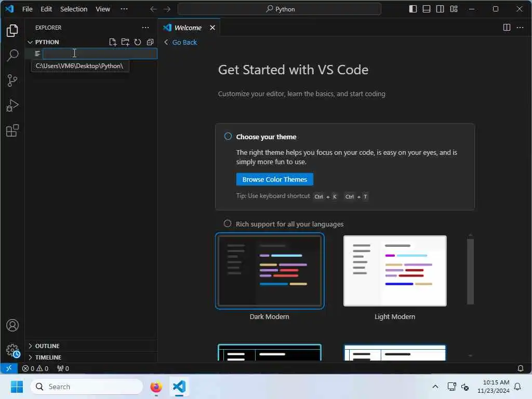Image resolution: width=532 pixels, height=399 pixels.
Task: Open the Edit menu
Action: tap(46, 9)
